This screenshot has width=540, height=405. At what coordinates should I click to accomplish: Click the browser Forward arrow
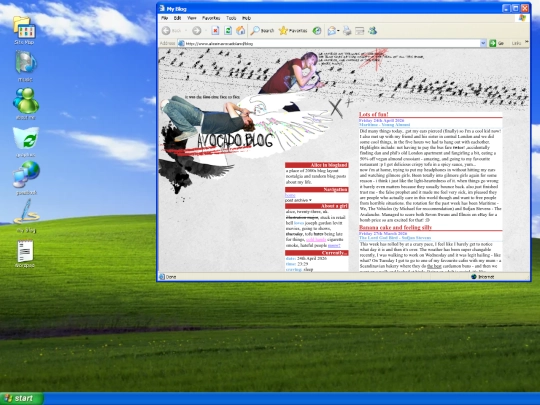196,31
